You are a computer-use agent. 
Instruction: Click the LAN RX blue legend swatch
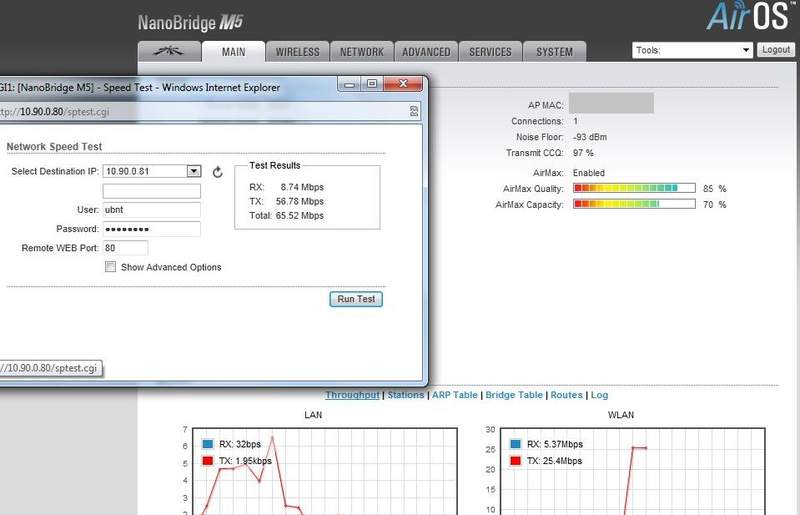click(208, 444)
